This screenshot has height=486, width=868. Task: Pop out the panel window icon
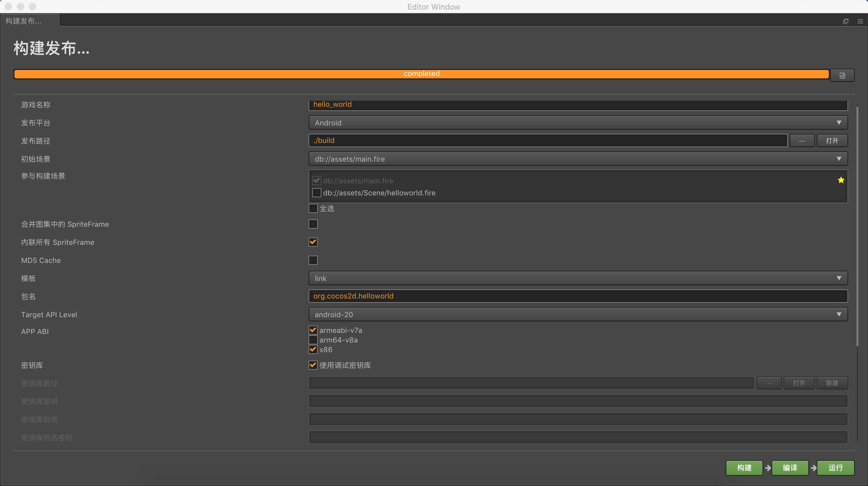click(845, 21)
